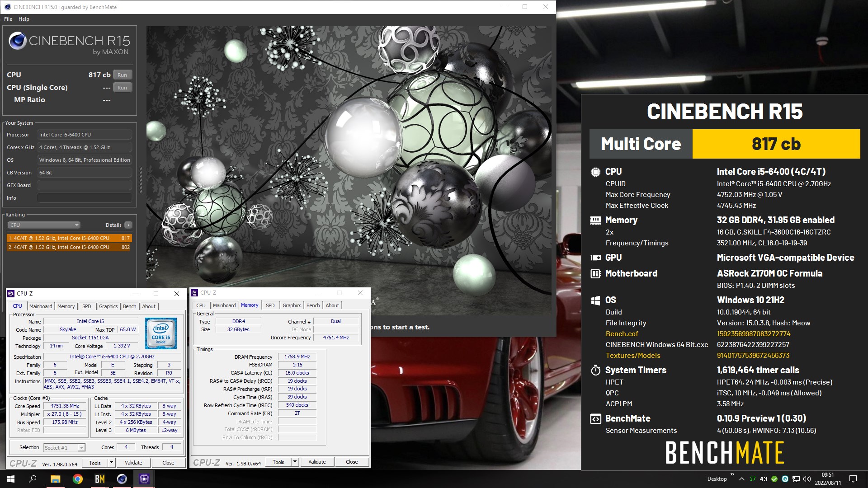This screenshot has width=868, height=488.
Task: Open Mainboard tab in right CPU-Z
Action: coord(224,305)
